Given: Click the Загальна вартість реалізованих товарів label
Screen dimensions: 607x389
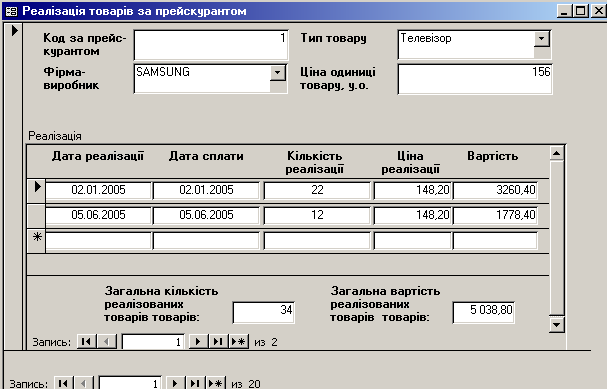Looking at the screenshot, I should click(385, 304).
